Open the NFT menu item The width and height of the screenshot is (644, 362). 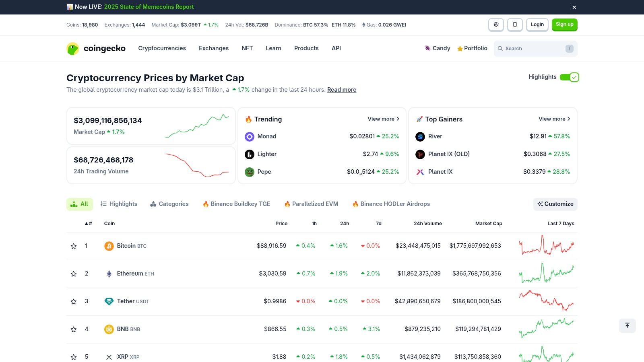point(247,48)
